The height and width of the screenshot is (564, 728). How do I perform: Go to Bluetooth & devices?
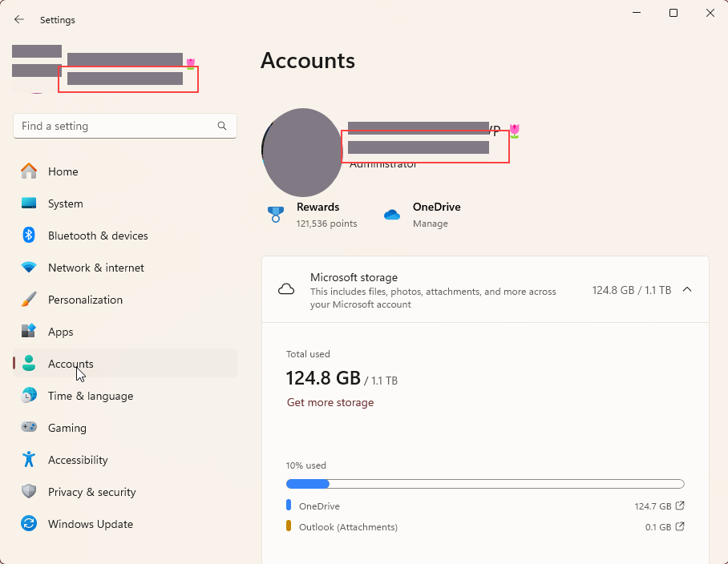click(125, 236)
